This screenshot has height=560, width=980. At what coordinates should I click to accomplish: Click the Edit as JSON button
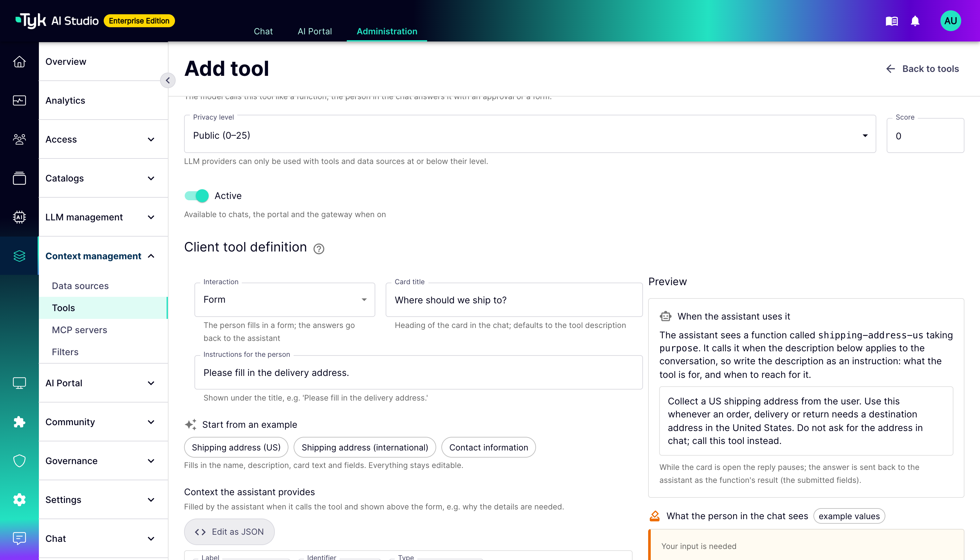(x=229, y=532)
